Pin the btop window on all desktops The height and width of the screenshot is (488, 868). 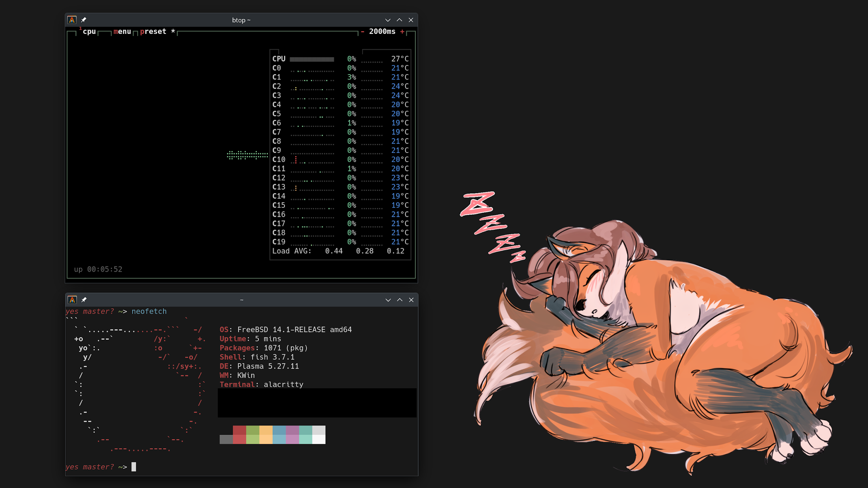pyautogui.click(x=84, y=20)
